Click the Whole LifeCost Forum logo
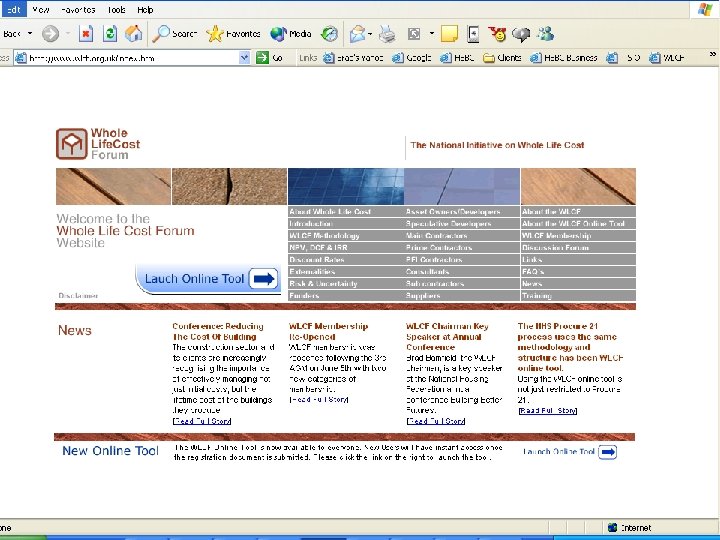The image size is (720, 540). coord(98,144)
